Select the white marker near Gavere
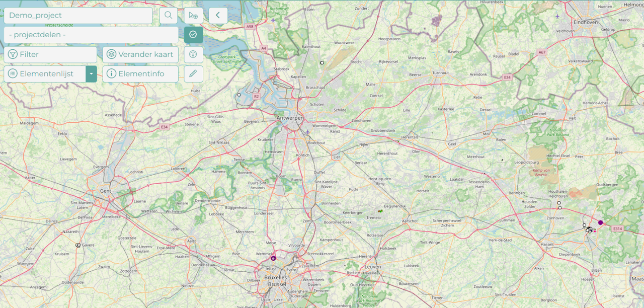644x308 pixels. click(77, 246)
